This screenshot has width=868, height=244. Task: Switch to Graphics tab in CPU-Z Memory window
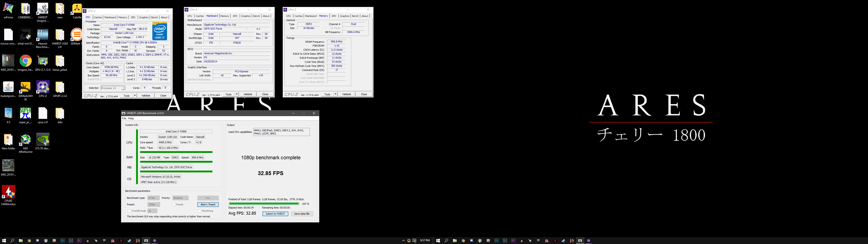(344, 16)
